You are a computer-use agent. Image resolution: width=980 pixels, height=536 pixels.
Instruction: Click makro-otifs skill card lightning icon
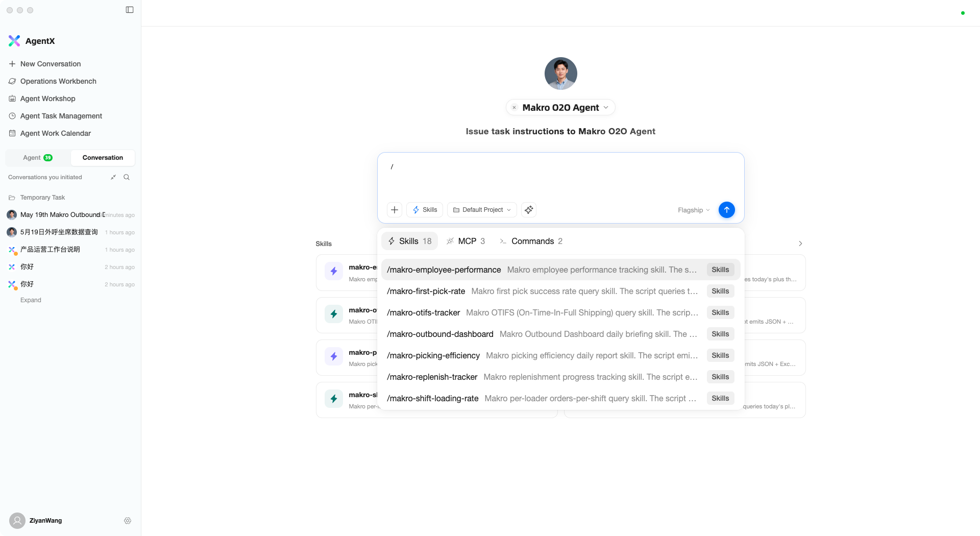click(334, 314)
